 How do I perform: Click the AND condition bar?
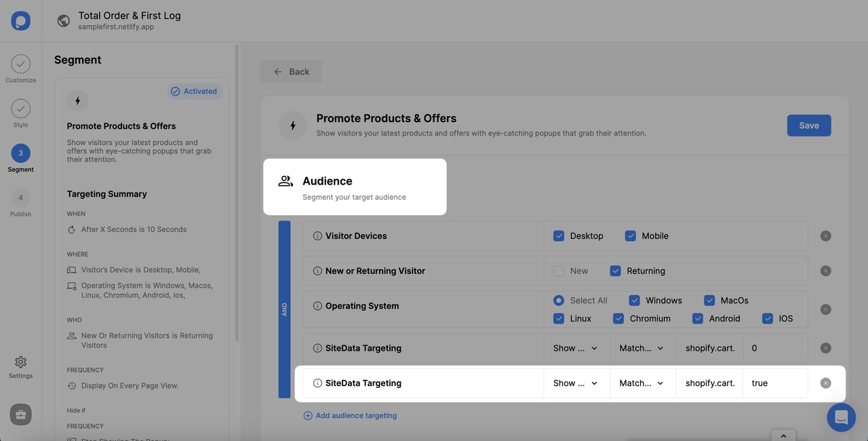point(284,309)
